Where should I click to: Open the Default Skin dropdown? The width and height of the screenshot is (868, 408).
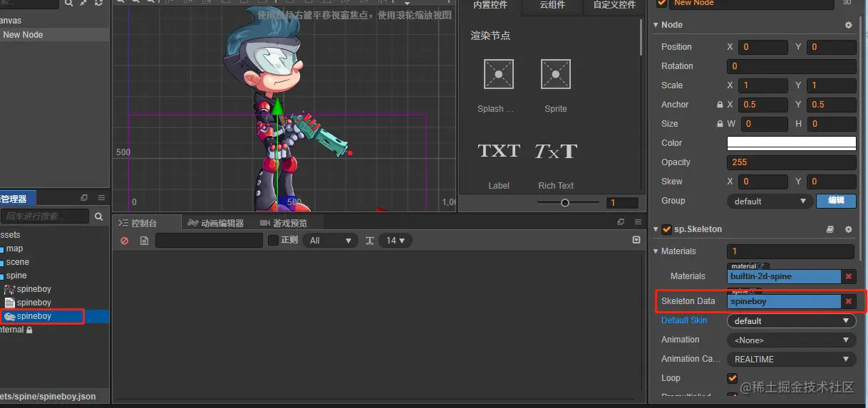pos(791,321)
